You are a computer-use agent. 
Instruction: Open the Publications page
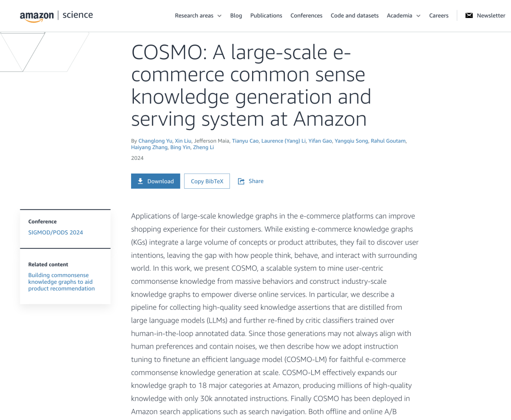[x=266, y=16]
